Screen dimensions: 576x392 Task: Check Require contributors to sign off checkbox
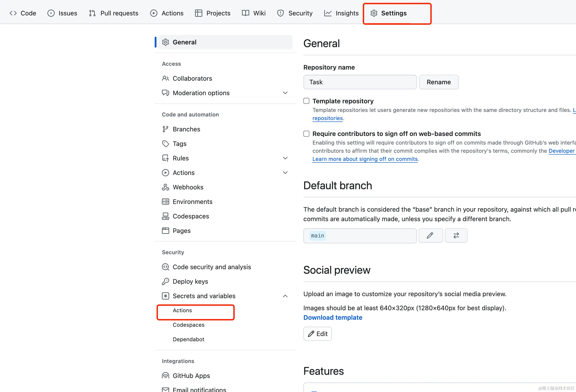[x=306, y=134]
